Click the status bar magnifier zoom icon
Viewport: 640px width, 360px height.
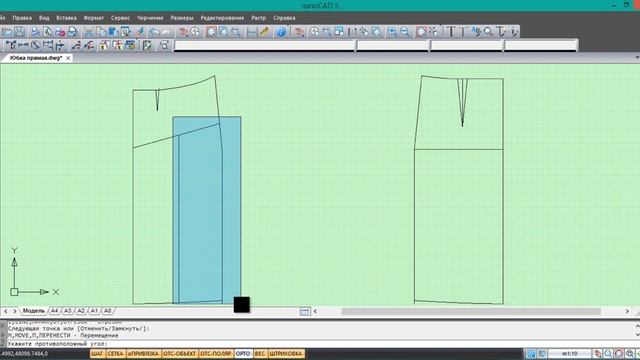(x=608, y=354)
